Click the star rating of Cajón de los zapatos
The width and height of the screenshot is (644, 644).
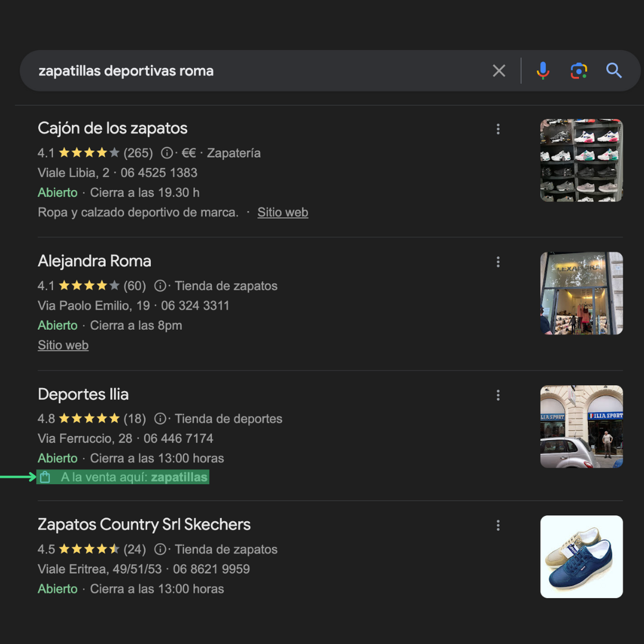89,153
